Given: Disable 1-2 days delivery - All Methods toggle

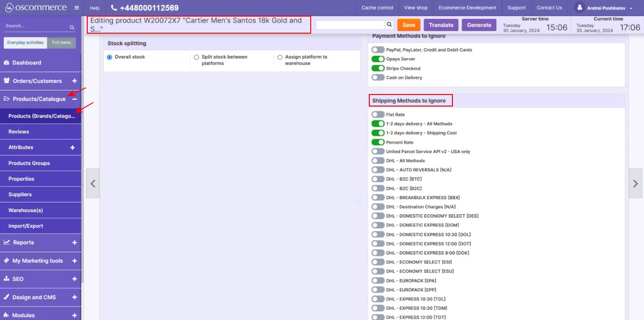Looking at the screenshot, I should coord(378,124).
